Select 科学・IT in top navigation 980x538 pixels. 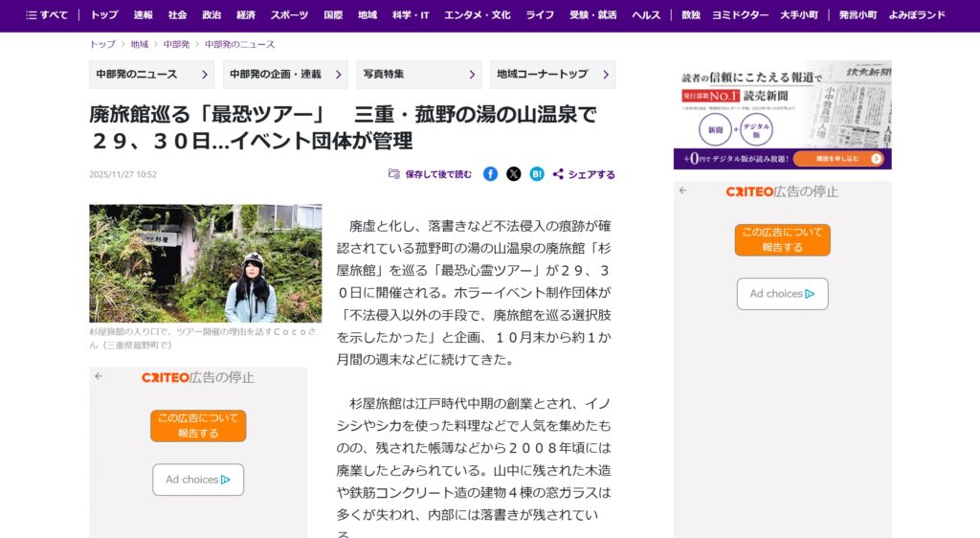[412, 15]
